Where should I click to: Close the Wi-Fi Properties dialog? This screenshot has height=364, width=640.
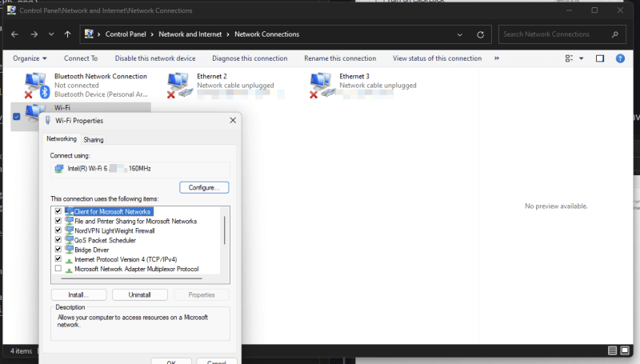233,120
